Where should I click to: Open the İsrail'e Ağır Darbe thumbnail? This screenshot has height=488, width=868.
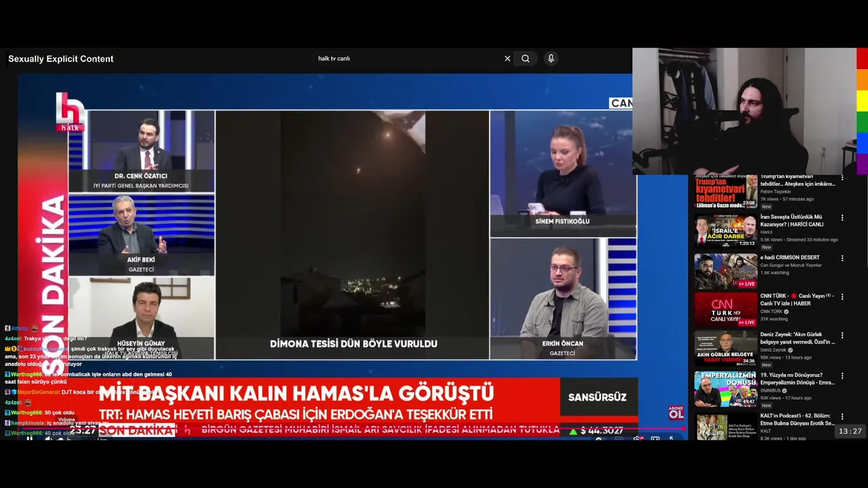(725, 231)
